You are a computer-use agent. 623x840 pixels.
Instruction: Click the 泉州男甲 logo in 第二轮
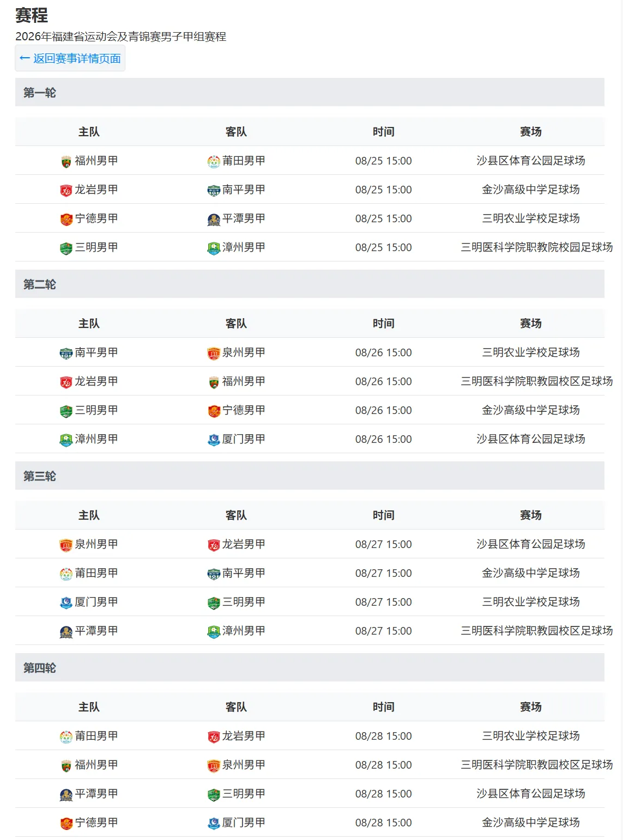[x=214, y=353]
